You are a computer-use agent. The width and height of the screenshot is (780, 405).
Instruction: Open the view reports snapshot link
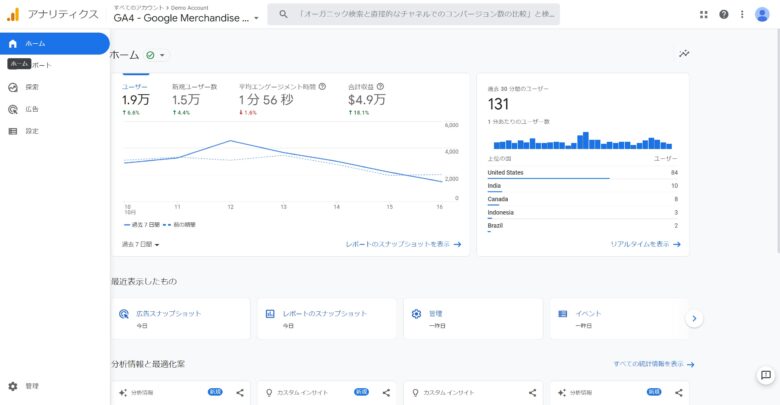pyautogui.click(x=403, y=244)
